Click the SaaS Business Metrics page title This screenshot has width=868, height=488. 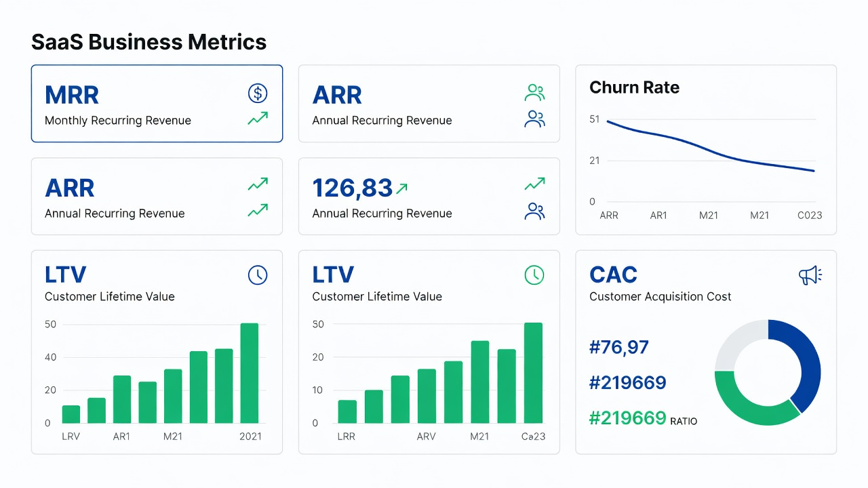149,42
